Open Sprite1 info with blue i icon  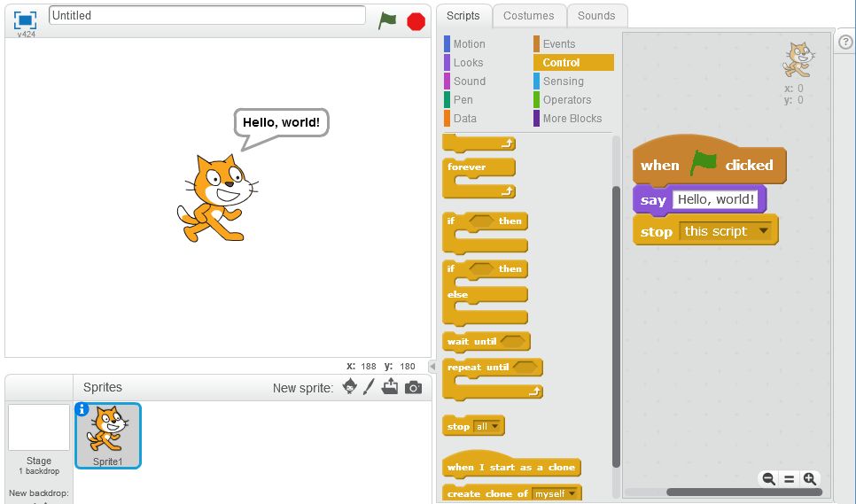click(82, 409)
